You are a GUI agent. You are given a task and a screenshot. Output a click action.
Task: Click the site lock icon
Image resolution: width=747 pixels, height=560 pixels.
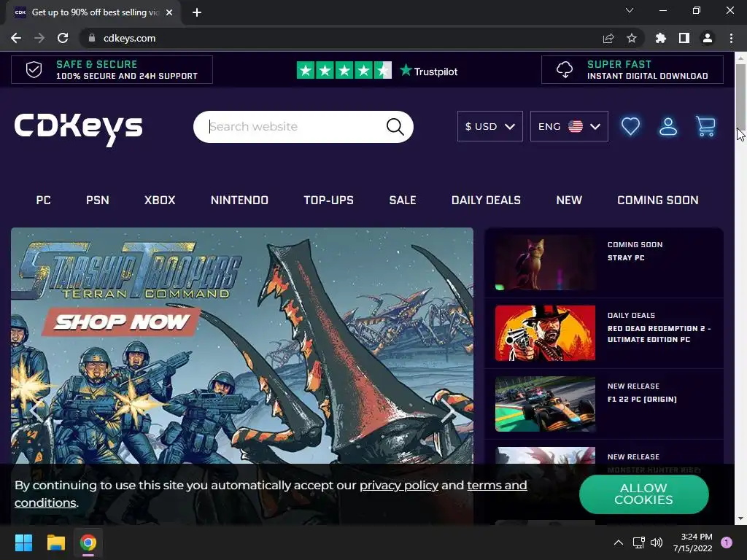pyautogui.click(x=92, y=38)
